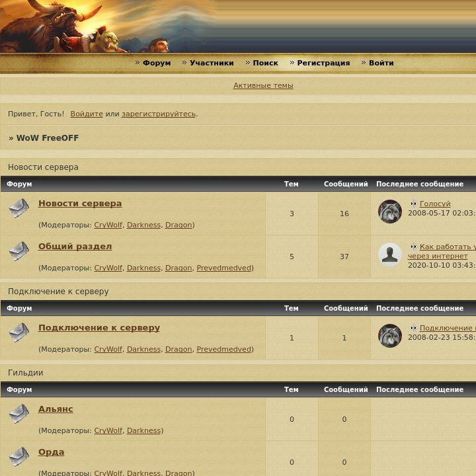Screen dimensions: 476x476
Task: Click Dragon moderator in Новости сервера row
Action: 178,225
